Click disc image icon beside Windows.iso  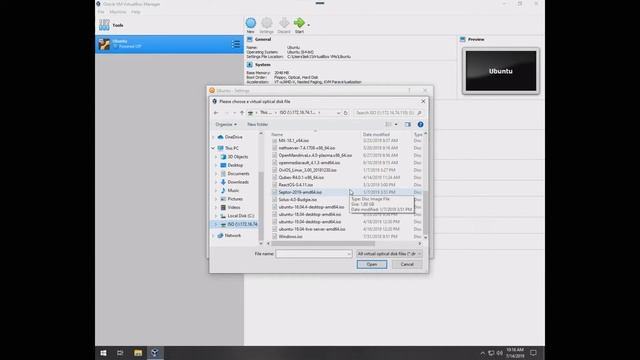pyautogui.click(x=275, y=236)
